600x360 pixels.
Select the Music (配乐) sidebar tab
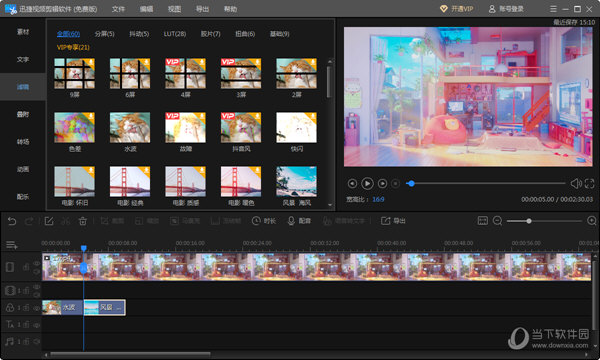tap(23, 197)
